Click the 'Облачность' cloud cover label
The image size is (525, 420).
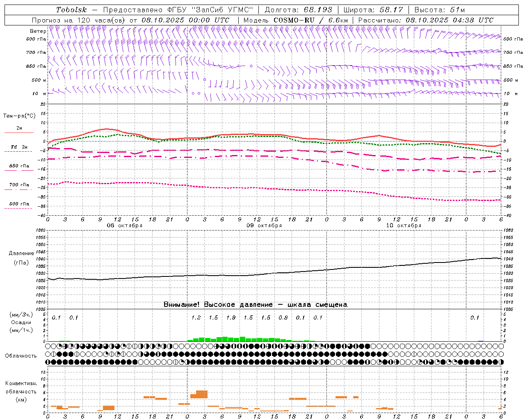click(x=21, y=356)
